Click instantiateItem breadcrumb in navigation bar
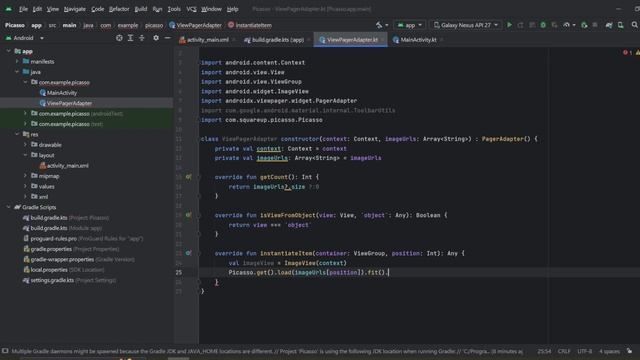This screenshot has width=640, height=360. [250, 25]
